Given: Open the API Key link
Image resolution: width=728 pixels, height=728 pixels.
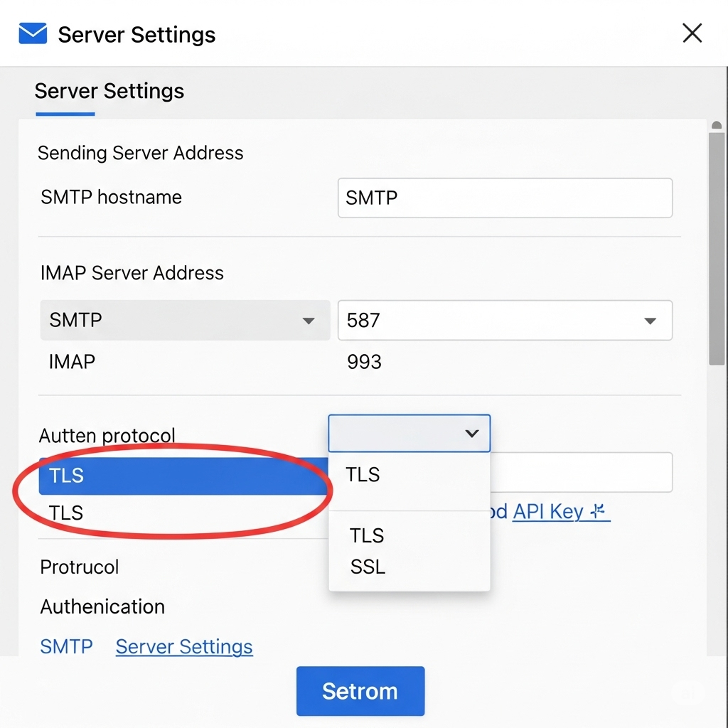Looking at the screenshot, I should coord(547,511).
